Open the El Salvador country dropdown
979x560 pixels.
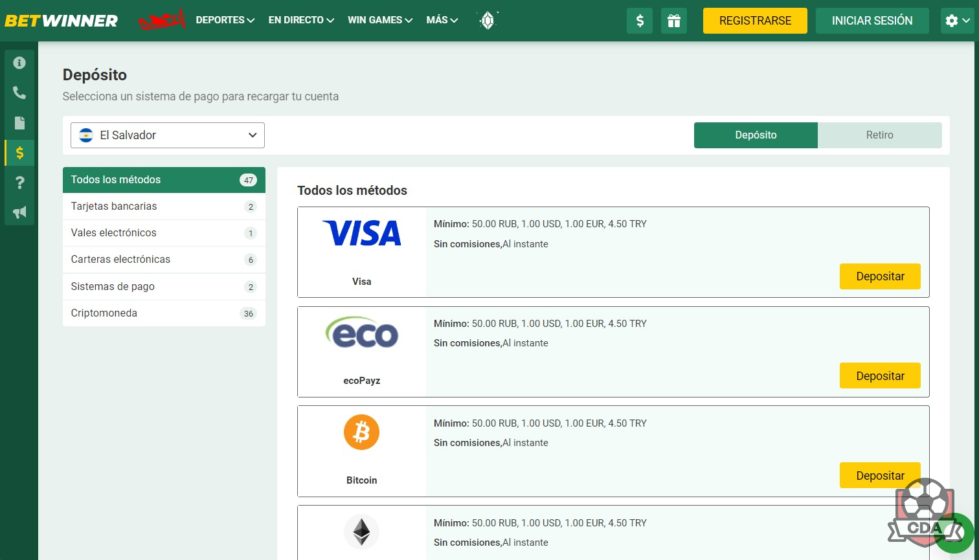pyautogui.click(x=168, y=135)
